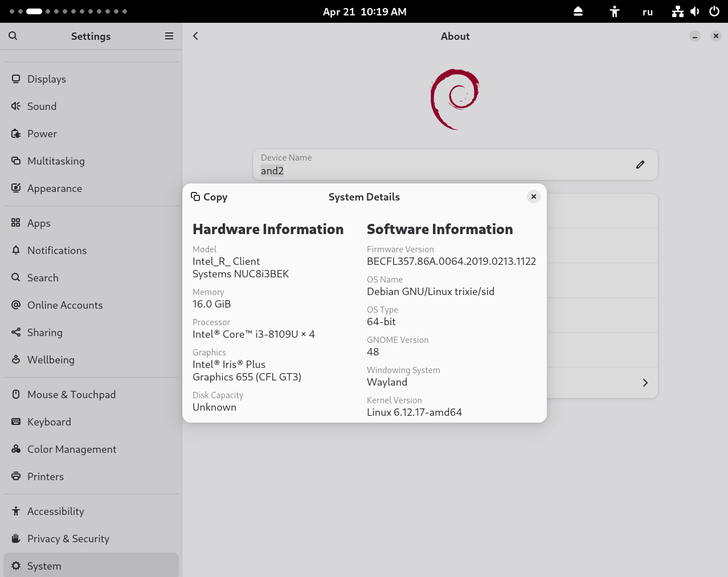This screenshot has height=577, width=728.
Task: Close the System Details dialog
Action: pyautogui.click(x=534, y=197)
